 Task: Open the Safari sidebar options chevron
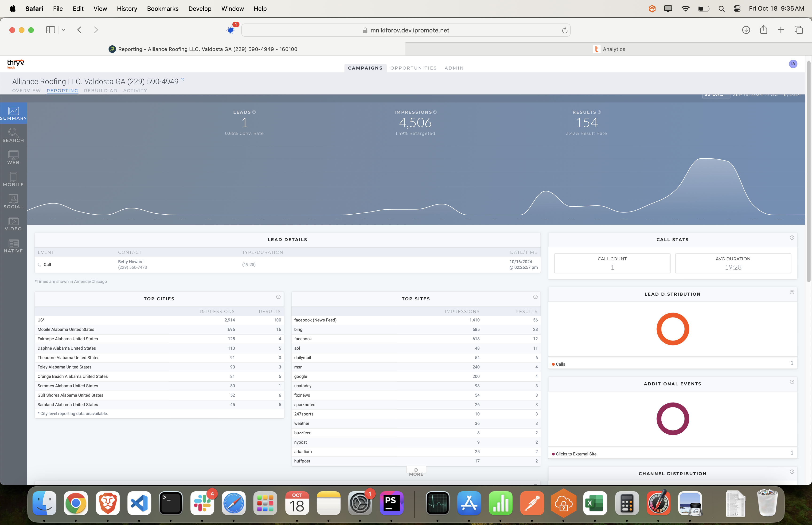(x=63, y=30)
